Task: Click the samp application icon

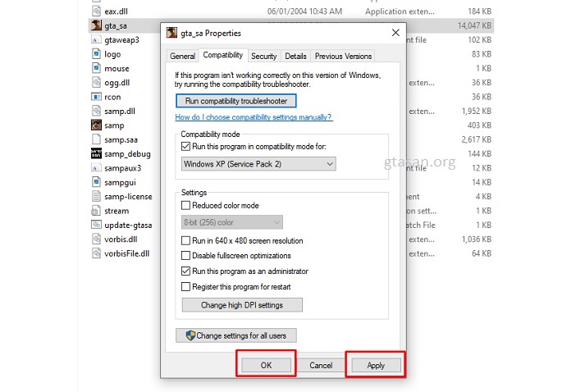Action: [x=96, y=125]
